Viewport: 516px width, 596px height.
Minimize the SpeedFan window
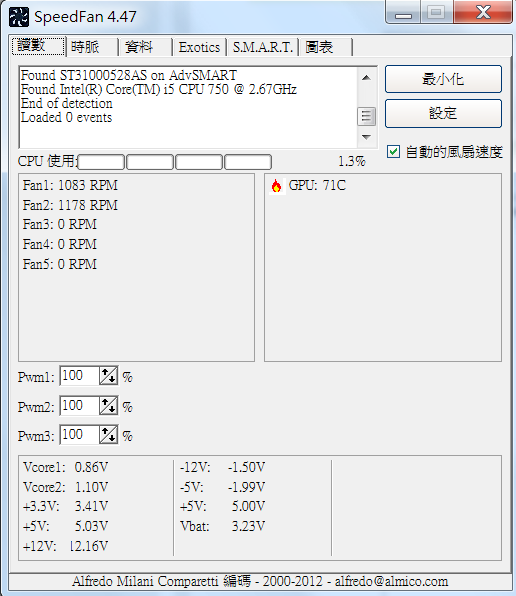click(403, 13)
